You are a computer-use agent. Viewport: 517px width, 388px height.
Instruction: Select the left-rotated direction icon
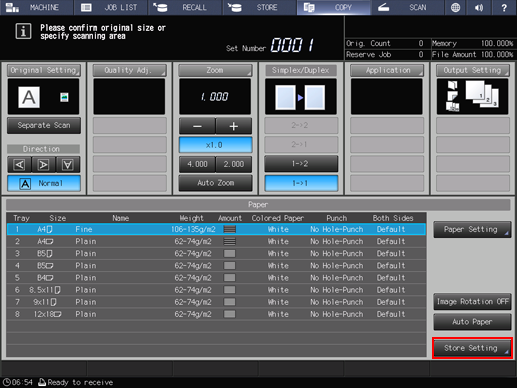[x=20, y=165]
